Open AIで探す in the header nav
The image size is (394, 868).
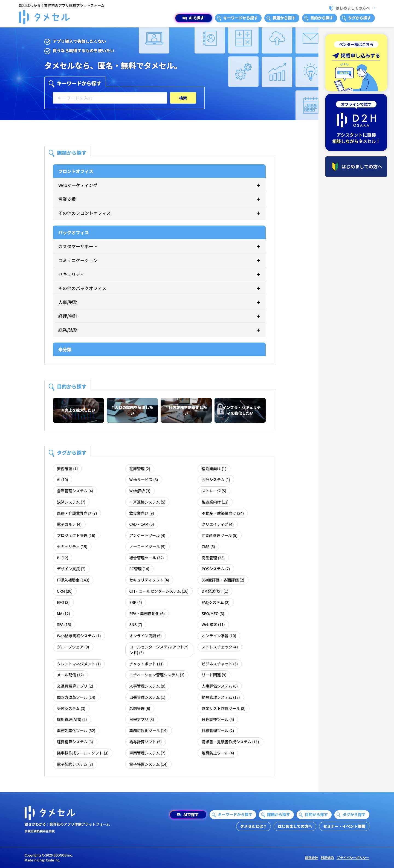(x=193, y=18)
